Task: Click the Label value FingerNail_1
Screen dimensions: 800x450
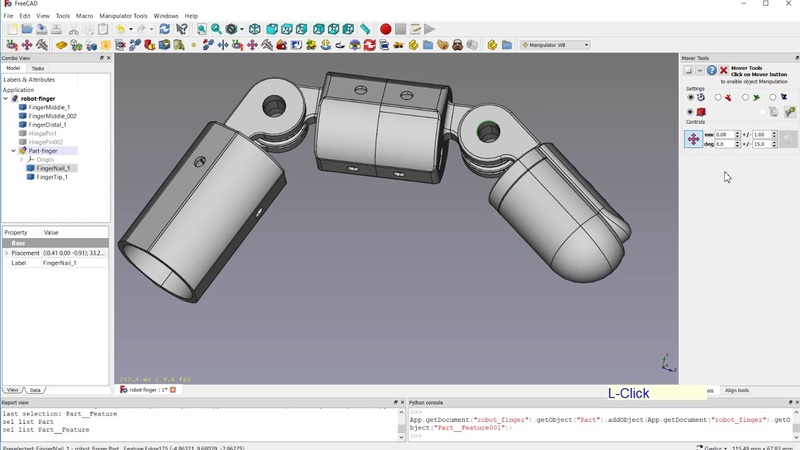Action: pos(60,263)
